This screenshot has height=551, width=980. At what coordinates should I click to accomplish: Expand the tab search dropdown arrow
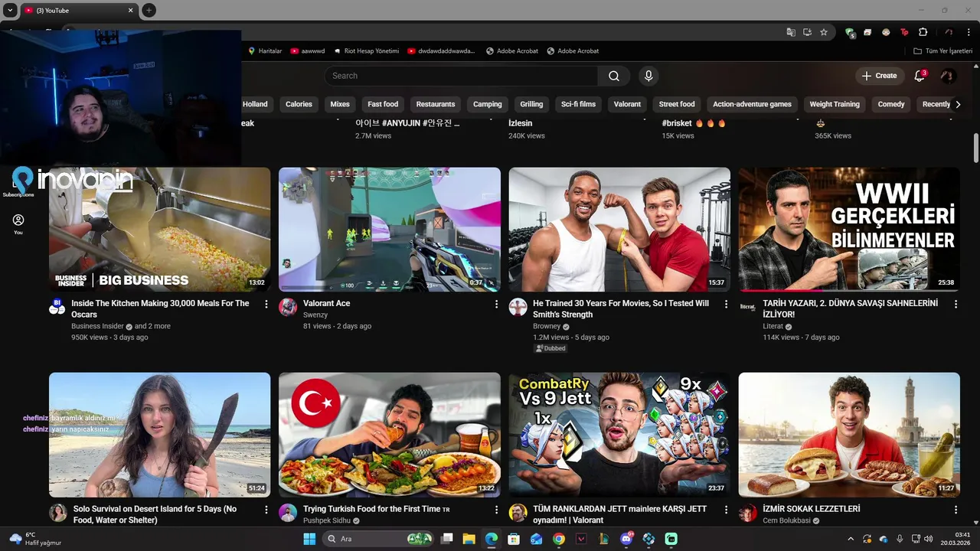[10, 10]
